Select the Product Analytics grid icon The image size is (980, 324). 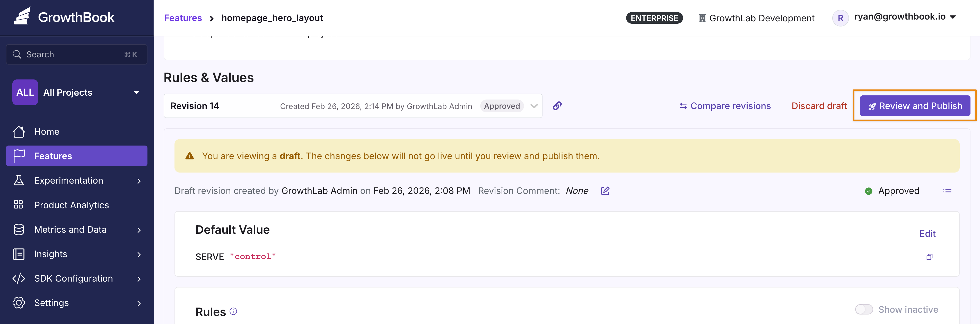pos(18,205)
